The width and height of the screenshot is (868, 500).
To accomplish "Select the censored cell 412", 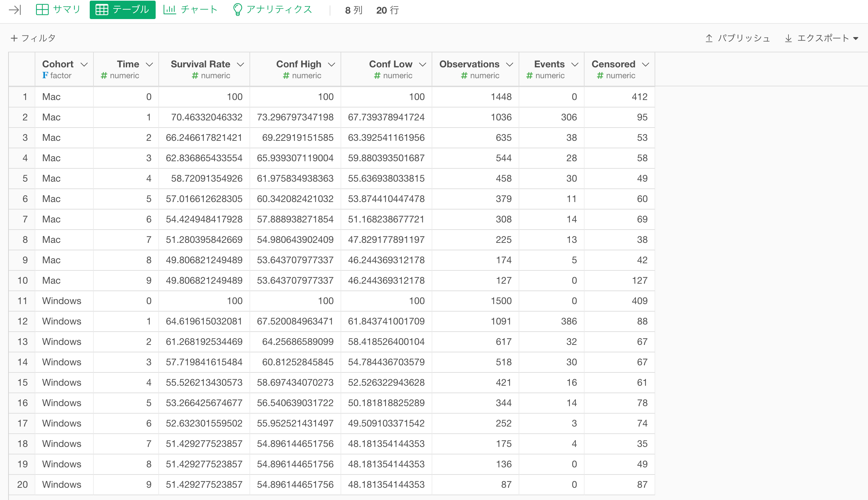I will [619, 97].
